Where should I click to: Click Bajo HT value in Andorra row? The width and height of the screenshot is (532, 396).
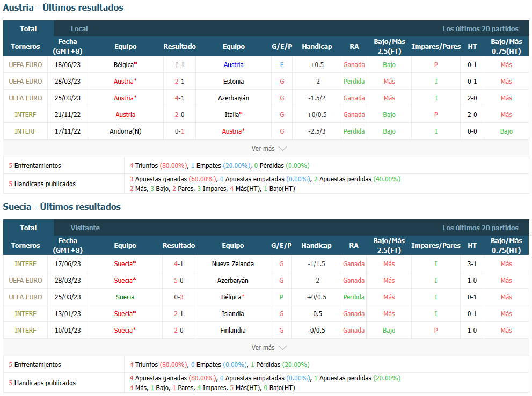click(x=506, y=131)
